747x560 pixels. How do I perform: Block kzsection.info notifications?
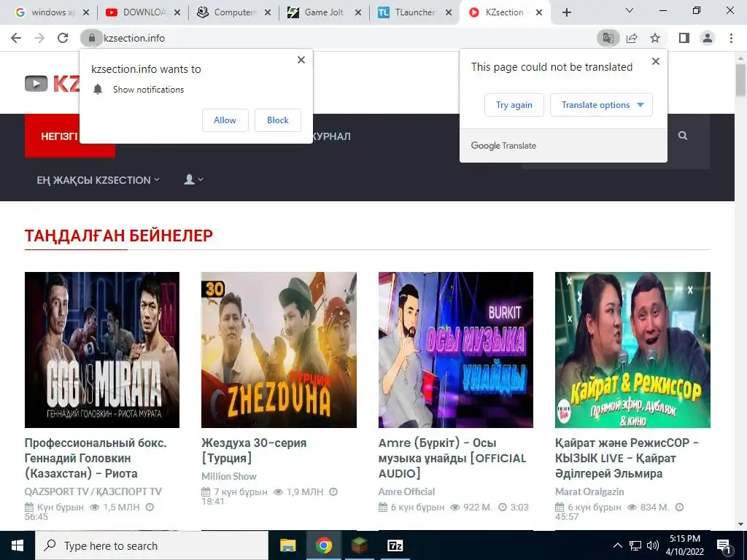point(278,120)
